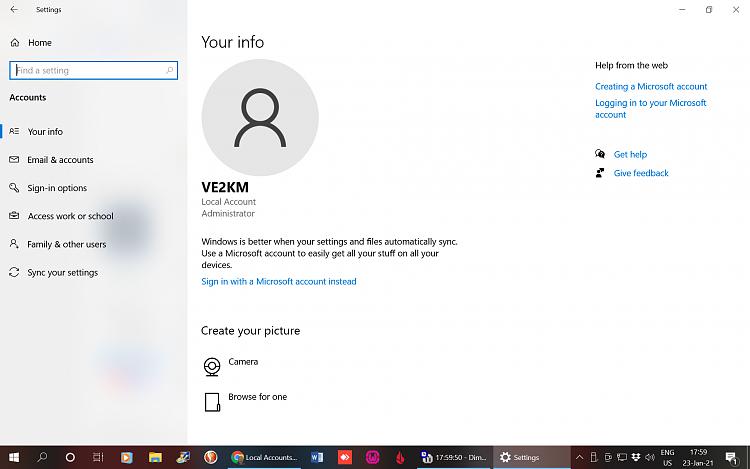Click the person icon for Family & other users
Image resolution: width=750 pixels, height=469 pixels.
tap(14, 244)
